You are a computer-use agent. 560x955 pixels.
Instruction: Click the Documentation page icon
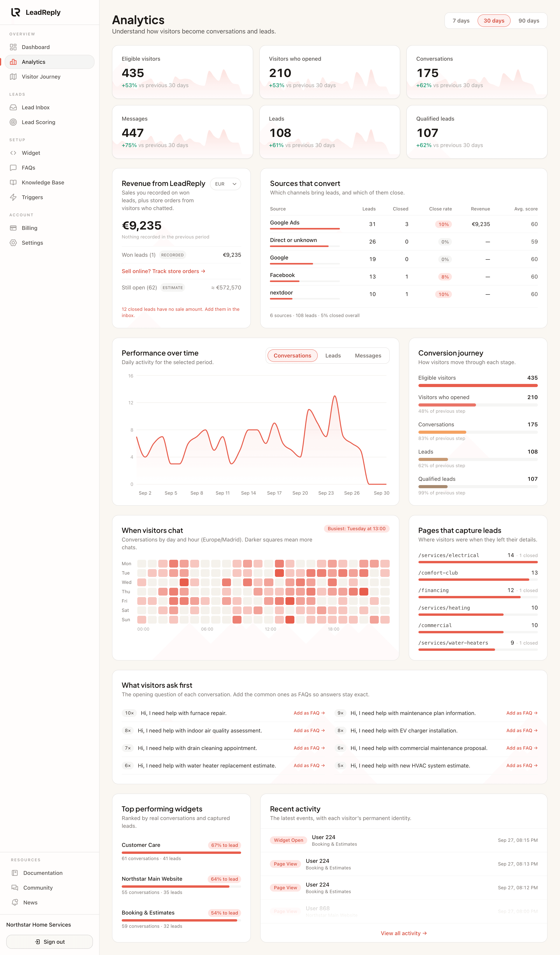tap(15, 873)
